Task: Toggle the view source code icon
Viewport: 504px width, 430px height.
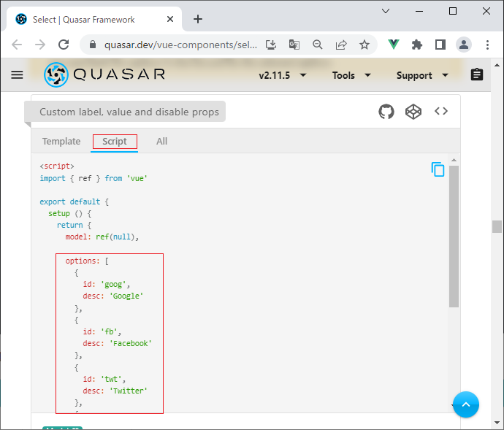Action: (441, 111)
